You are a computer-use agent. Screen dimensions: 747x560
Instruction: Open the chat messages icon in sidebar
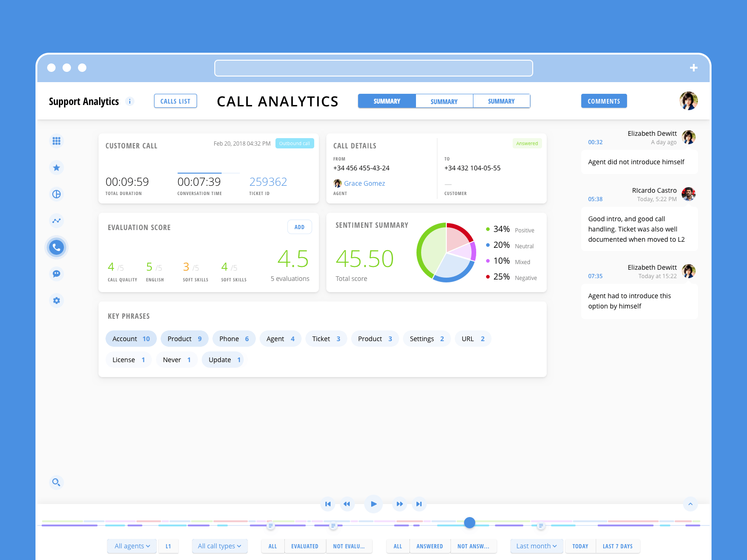56,274
